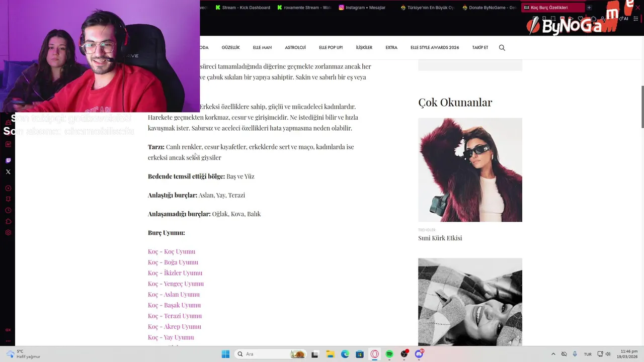The height and width of the screenshot is (362, 644).
Task: Open OBS Studio from the taskbar
Action: (x=404, y=354)
